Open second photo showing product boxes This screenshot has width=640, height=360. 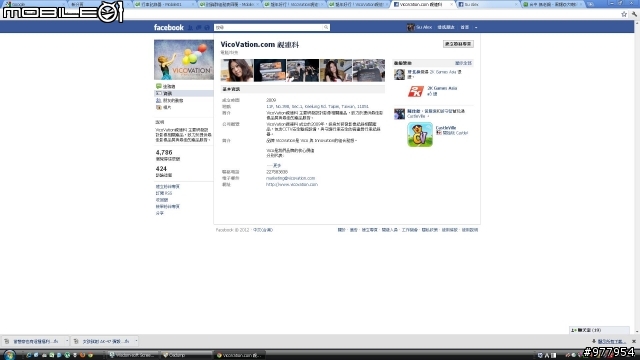(x=270, y=70)
